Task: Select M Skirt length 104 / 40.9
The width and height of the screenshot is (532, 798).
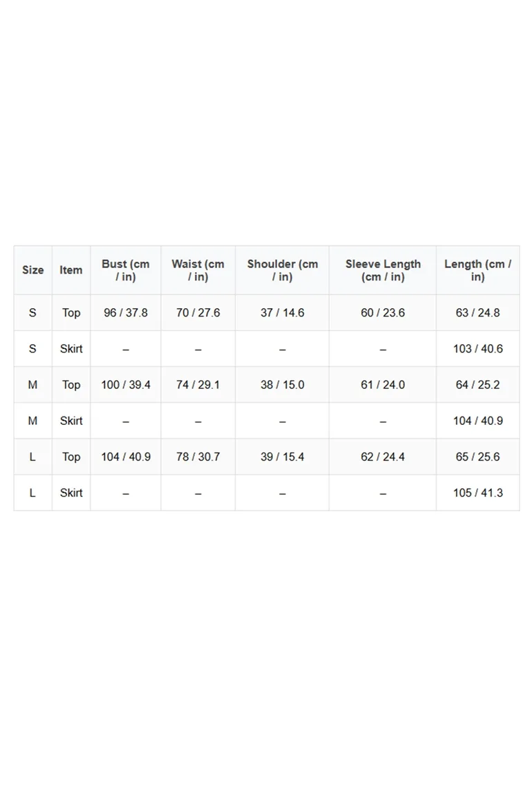Action: click(477, 421)
